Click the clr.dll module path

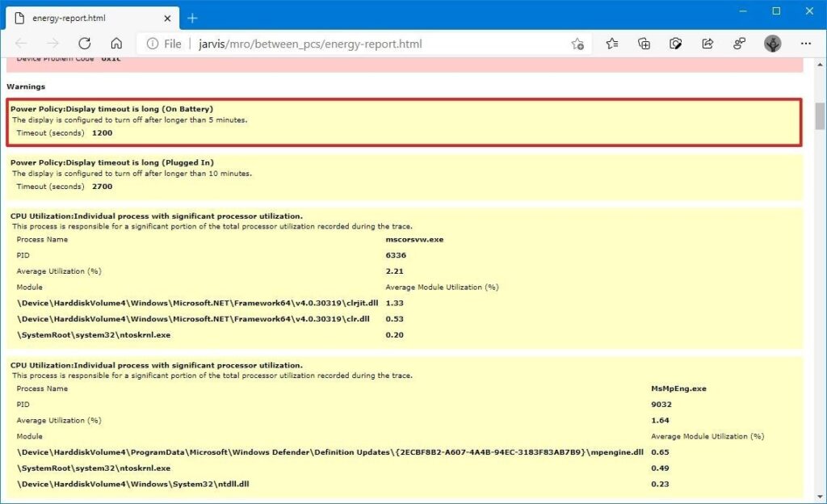click(194, 319)
